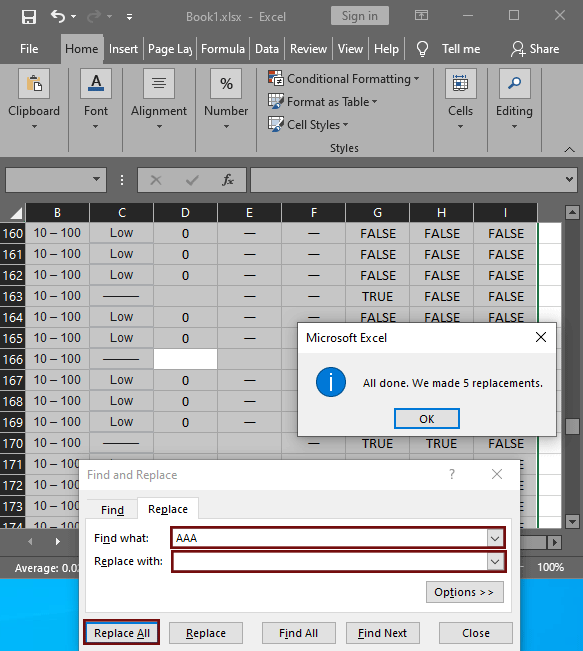Open the Font group icon
Image resolution: width=583 pixels, height=651 pixels.
tap(96, 83)
